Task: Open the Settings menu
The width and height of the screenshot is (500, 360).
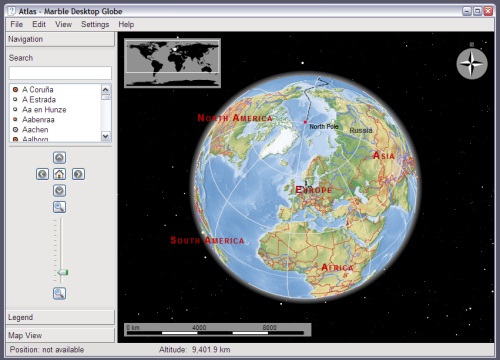Action: [x=95, y=24]
